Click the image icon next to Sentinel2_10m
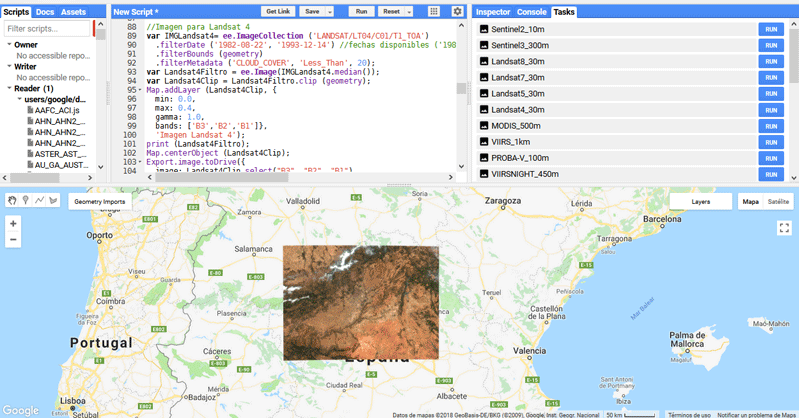Image resolution: width=800 pixels, height=418 pixels. tap(484, 30)
